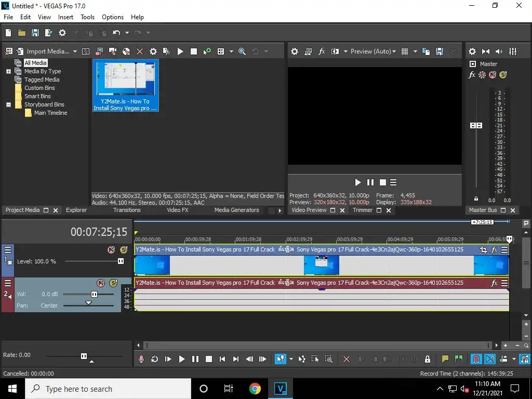Save project using main toolbar floppy icon
Viewport: 532px width, 399px height.
pos(35,33)
